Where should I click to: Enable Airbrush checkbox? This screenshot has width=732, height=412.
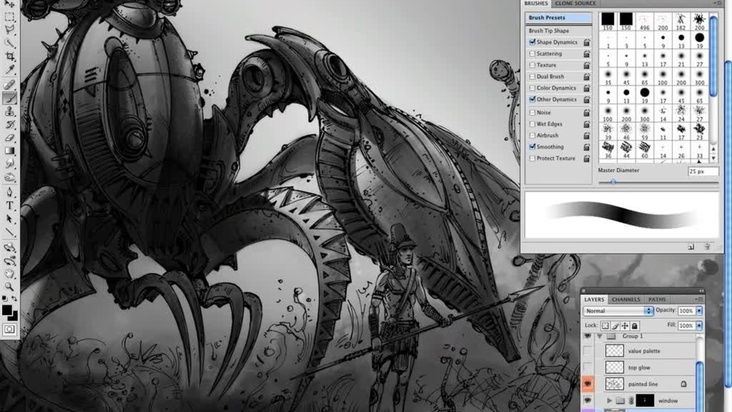tap(532, 135)
